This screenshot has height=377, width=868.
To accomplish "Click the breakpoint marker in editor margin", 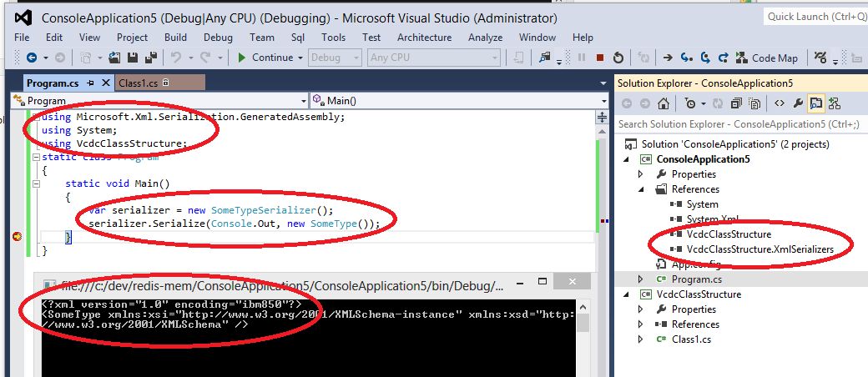I will pos(17,237).
